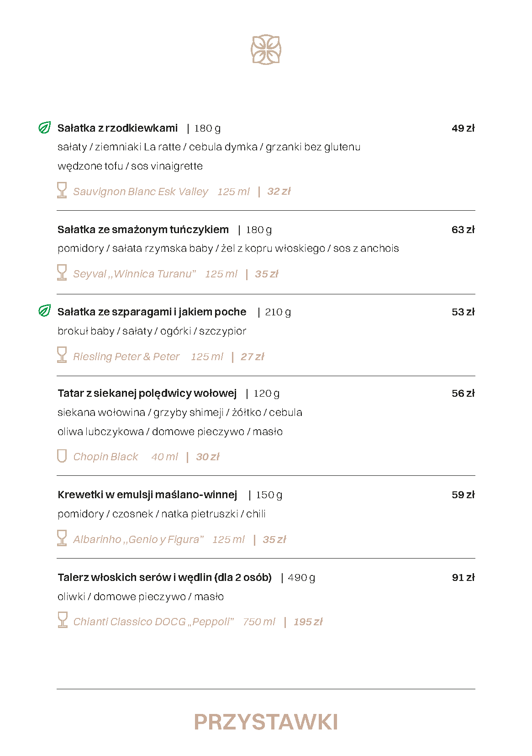Select the Sałatka ze smażonym tuńczykiem heading
This screenshot has height=756, width=532.
[x=143, y=229]
